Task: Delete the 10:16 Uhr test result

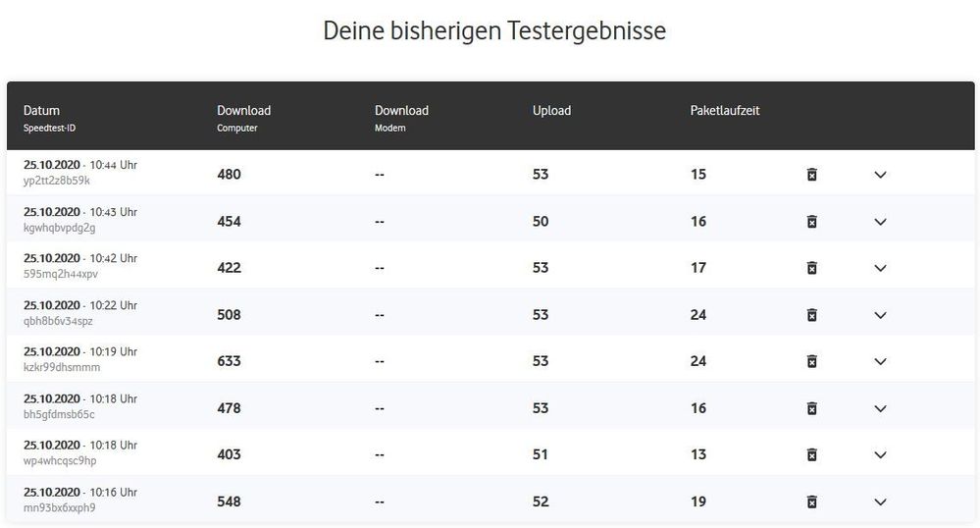Action: (811, 502)
